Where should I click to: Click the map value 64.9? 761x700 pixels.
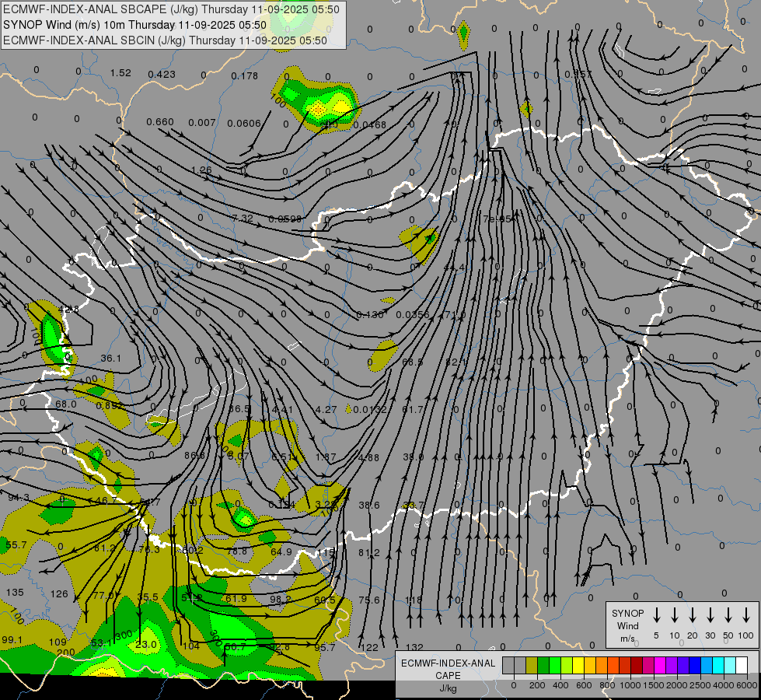coord(281,551)
